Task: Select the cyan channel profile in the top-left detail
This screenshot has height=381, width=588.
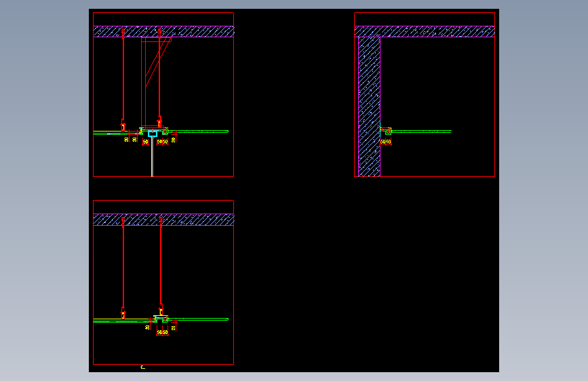Action: (x=152, y=134)
